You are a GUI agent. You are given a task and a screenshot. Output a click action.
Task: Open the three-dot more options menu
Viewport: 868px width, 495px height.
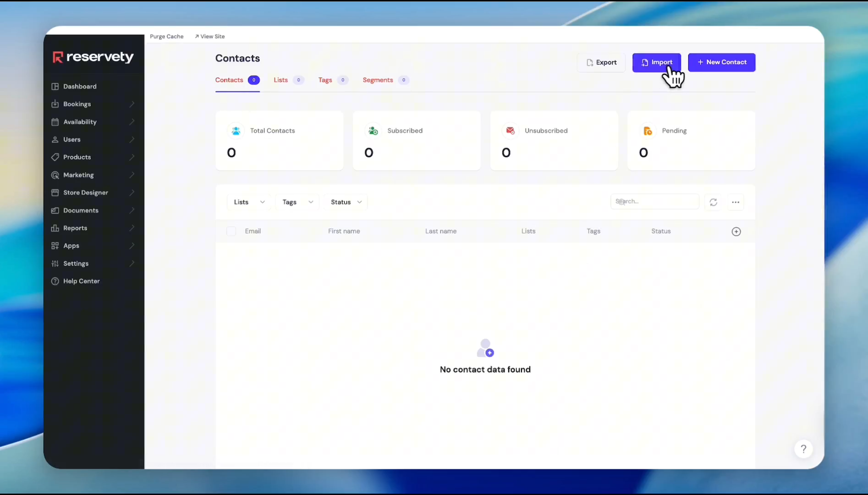pyautogui.click(x=736, y=202)
